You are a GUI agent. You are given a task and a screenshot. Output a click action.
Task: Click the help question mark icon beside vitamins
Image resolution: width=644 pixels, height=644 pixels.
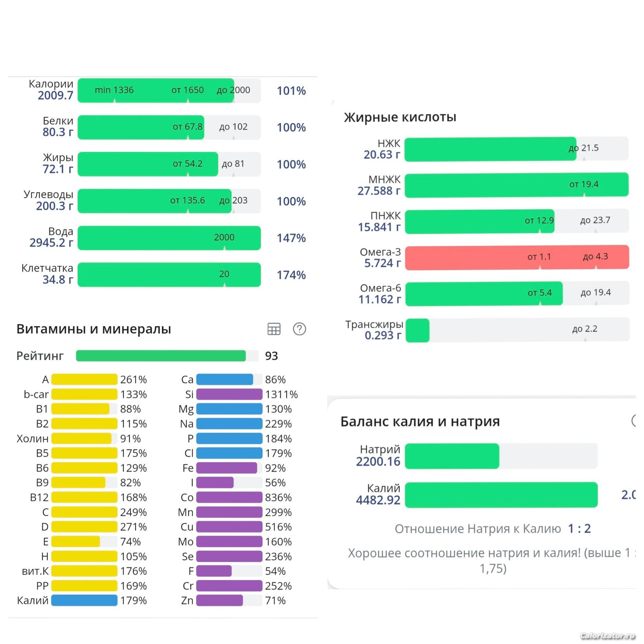[299, 329]
